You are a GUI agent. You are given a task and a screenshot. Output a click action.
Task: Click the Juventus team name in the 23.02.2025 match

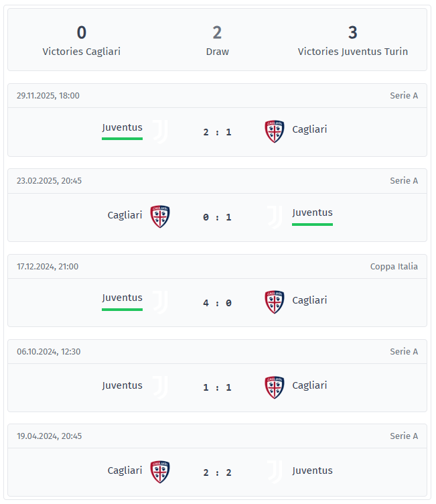(x=312, y=212)
